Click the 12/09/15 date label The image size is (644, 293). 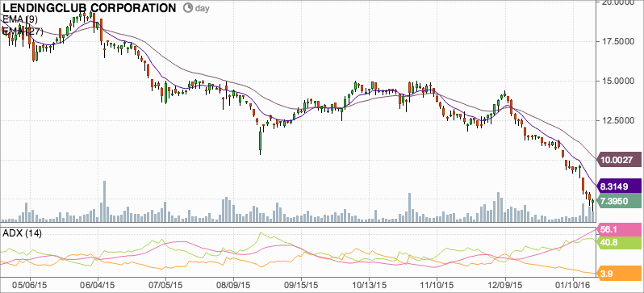(504, 284)
